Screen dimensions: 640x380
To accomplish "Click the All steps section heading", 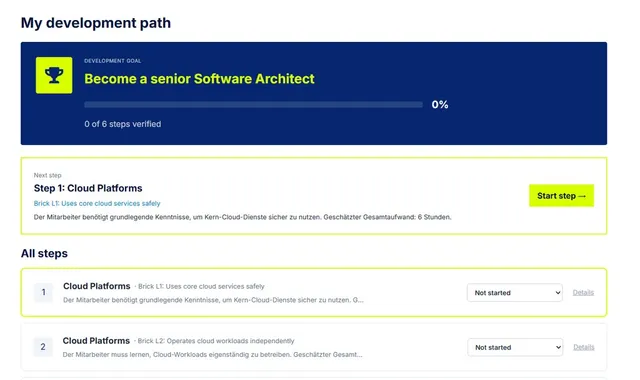I will click(x=44, y=253).
